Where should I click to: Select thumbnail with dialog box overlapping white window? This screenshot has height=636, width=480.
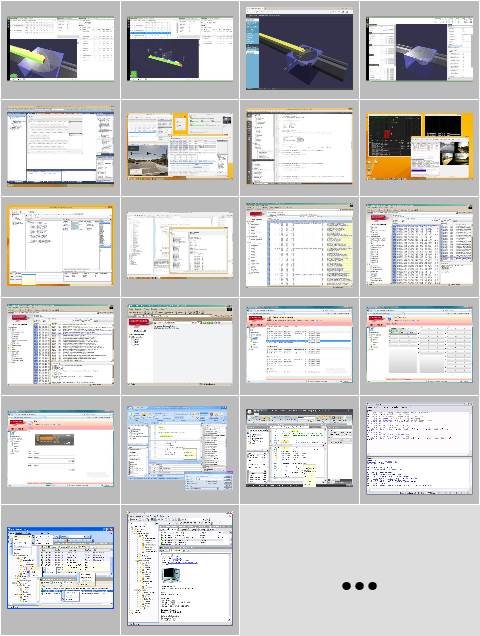coord(180,245)
